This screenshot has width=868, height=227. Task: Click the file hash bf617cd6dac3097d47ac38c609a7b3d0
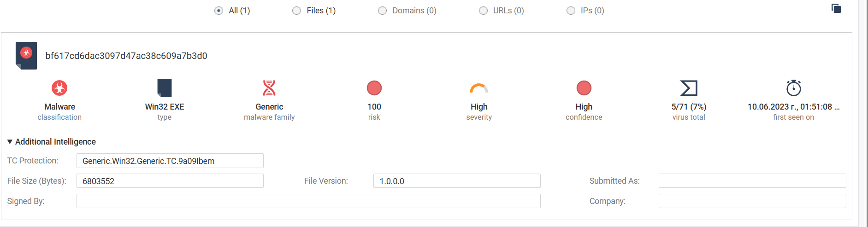point(126,56)
